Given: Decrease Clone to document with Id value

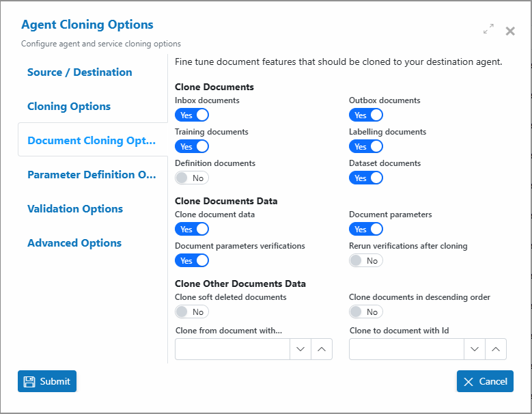Looking at the screenshot, I should point(475,349).
